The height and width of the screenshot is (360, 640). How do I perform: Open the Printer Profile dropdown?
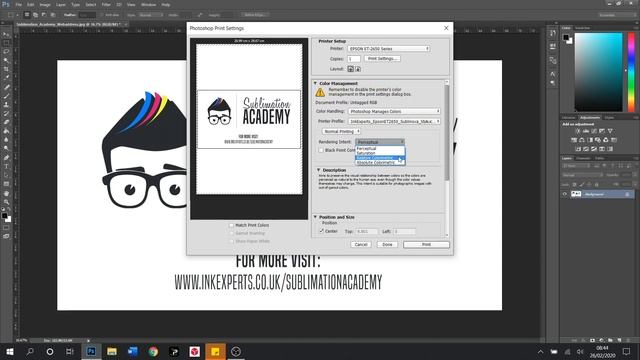pyautogui.click(x=394, y=121)
